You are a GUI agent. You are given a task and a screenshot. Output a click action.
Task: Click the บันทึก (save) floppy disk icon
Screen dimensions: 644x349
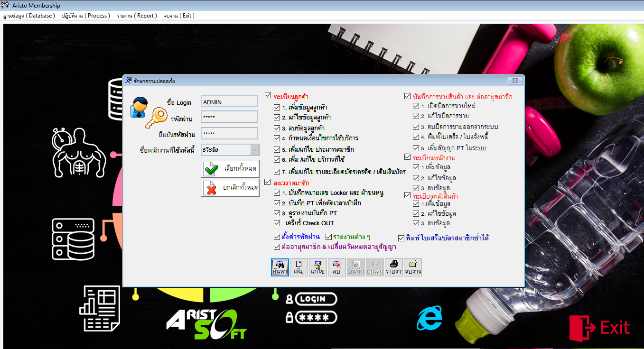coord(356,267)
